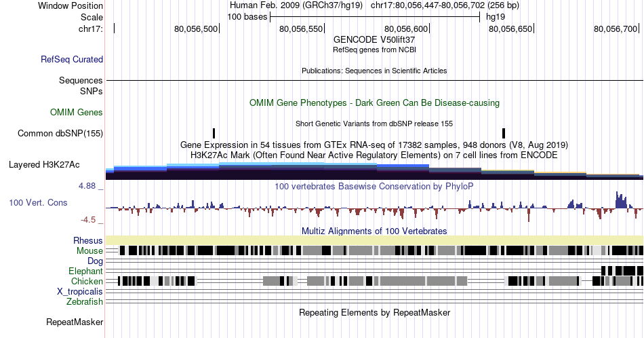644x338 pixels.
Task: Click the chr17:80,056,447-80,056,702 position text
Action: pyautogui.click(x=445, y=5)
